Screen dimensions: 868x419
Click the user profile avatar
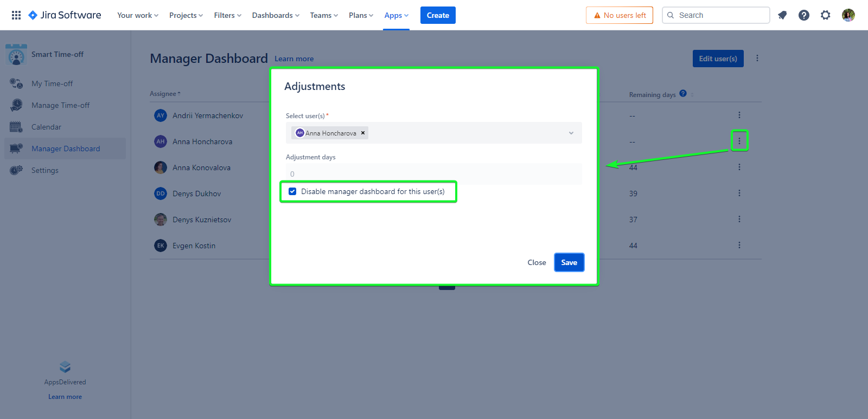[x=848, y=15]
